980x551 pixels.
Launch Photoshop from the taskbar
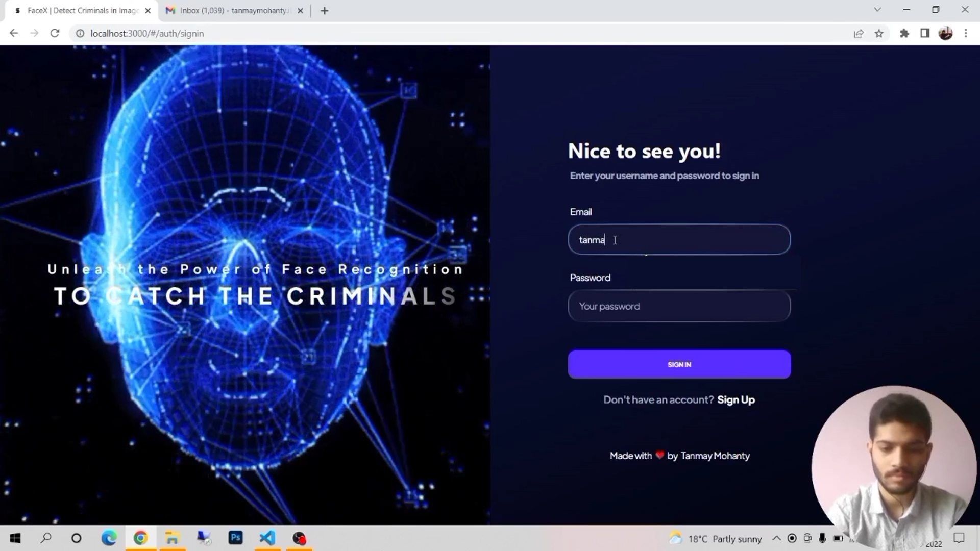tap(235, 538)
